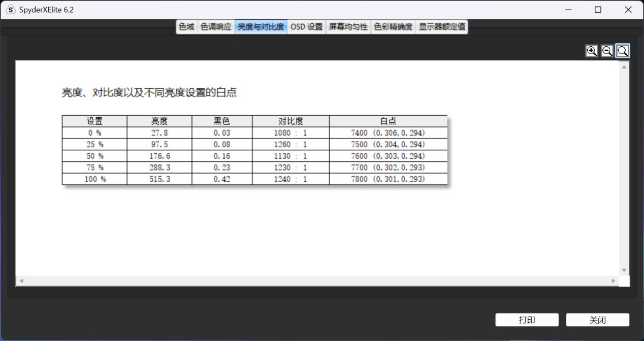Open the 色调响应 tab
Viewport: 644px width, 341px height.
(x=216, y=27)
